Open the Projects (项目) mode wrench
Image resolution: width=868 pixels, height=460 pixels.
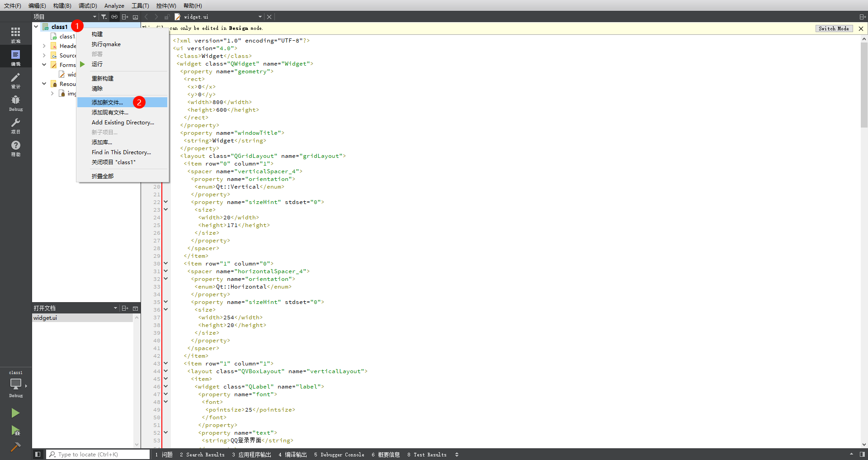coord(16,125)
